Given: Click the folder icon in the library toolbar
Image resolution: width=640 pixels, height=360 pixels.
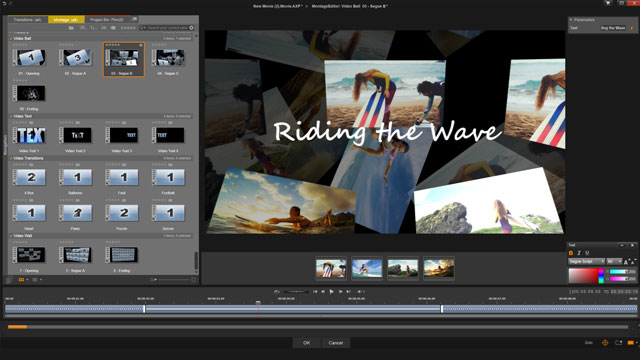Looking at the screenshot, I should click(x=71, y=28).
